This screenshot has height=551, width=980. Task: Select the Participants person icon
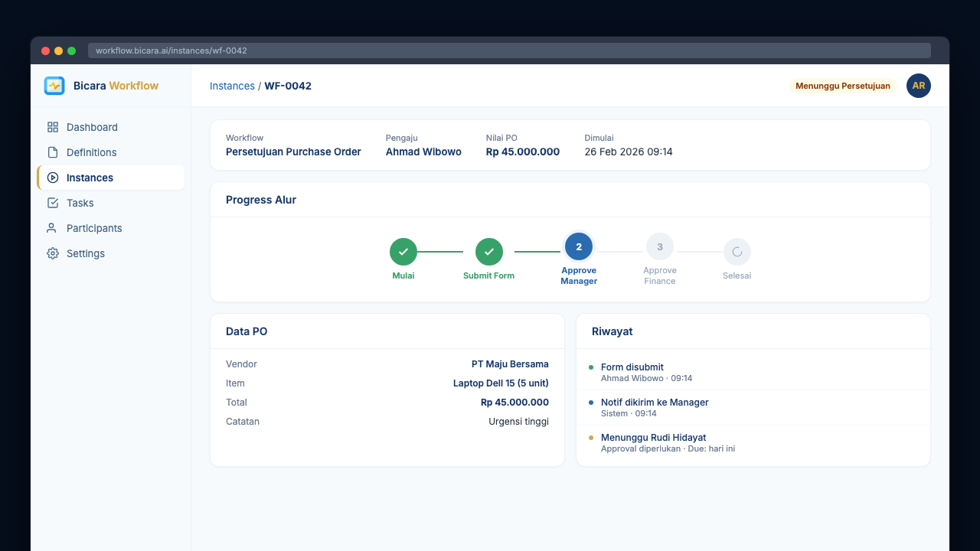[x=52, y=228]
